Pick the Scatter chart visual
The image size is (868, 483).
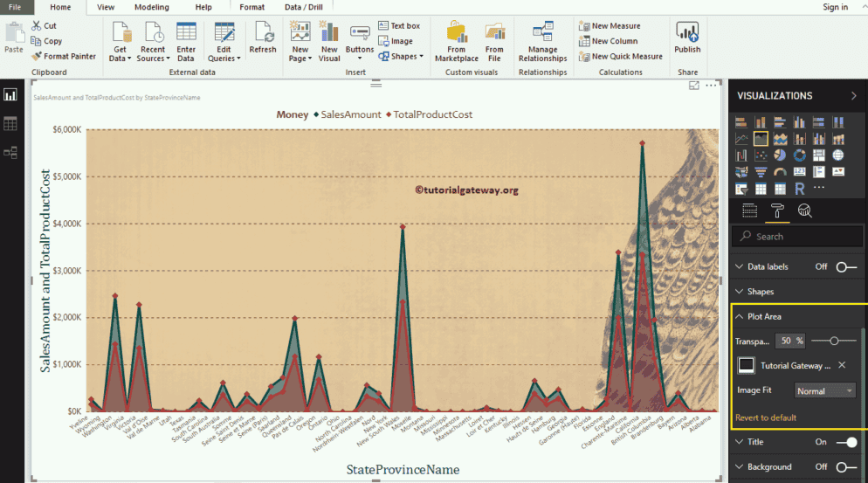click(761, 155)
